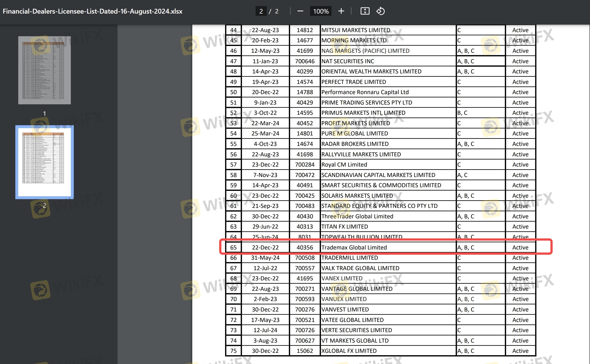Click the Trademax Global Limited row name
The height and width of the screenshot is (364, 590).
point(354,247)
